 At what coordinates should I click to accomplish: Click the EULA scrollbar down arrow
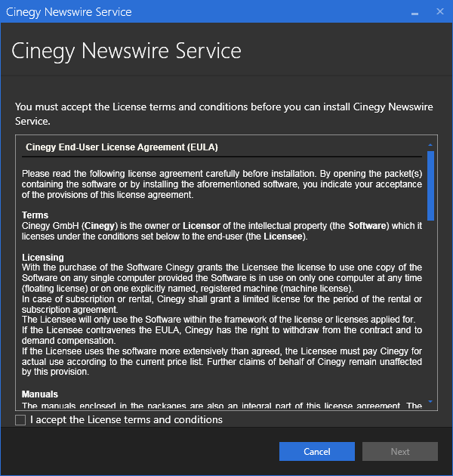(x=430, y=401)
